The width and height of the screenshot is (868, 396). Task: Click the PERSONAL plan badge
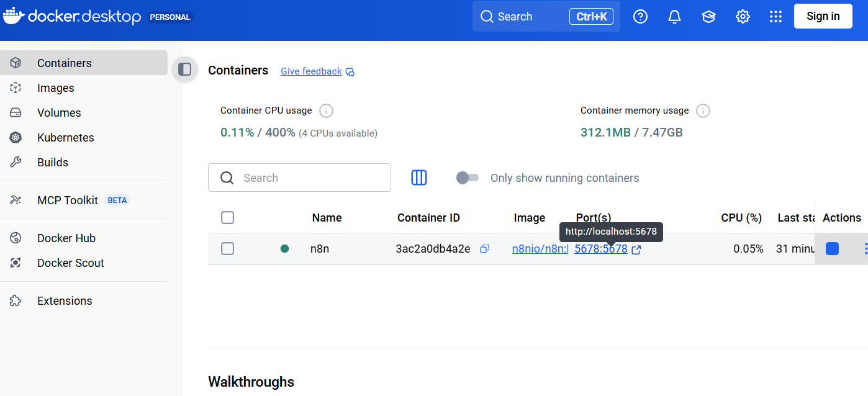pyautogui.click(x=170, y=17)
